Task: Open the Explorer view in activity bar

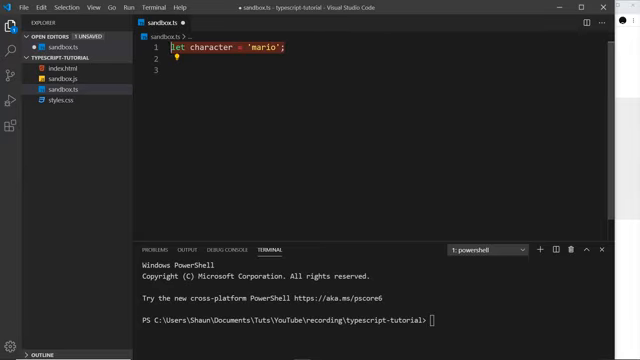Action: (x=10, y=27)
